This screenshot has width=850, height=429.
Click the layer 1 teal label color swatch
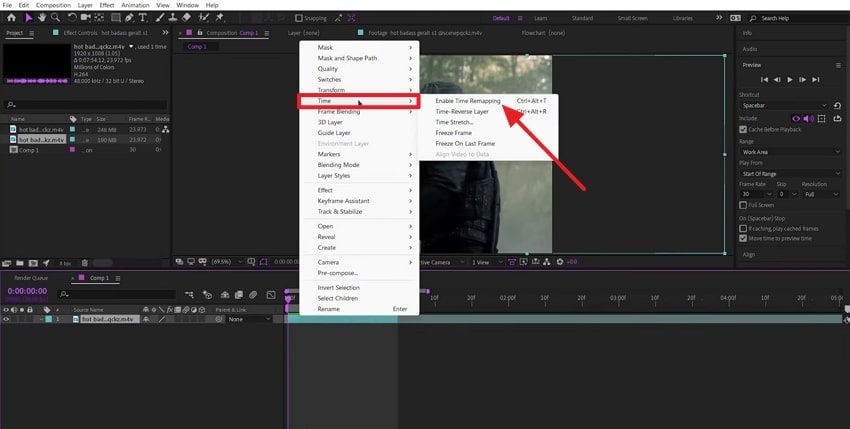pos(48,319)
